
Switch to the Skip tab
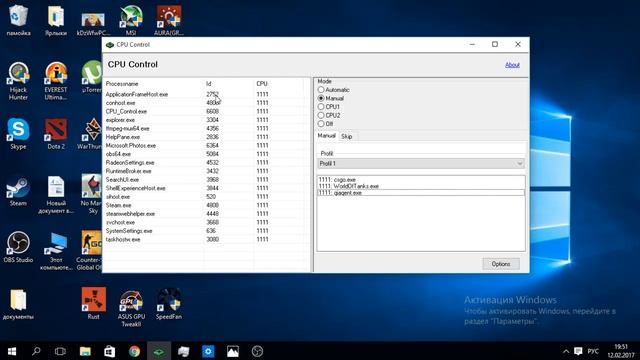[347, 136]
